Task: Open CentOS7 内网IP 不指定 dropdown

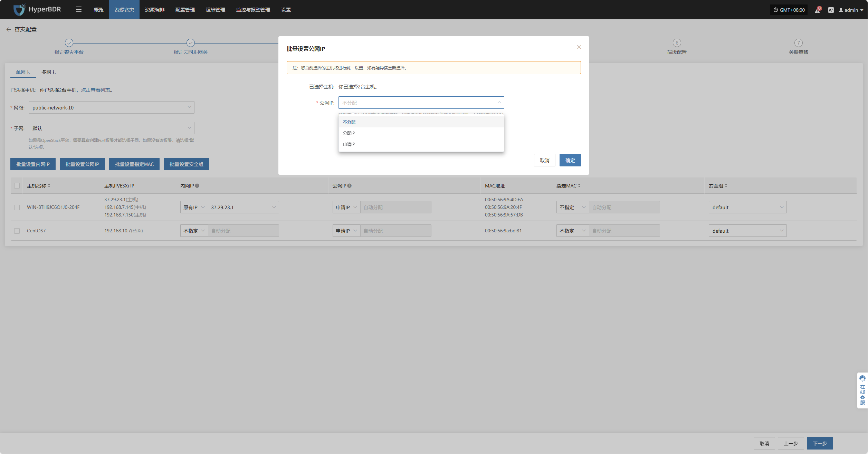Action: click(x=194, y=231)
